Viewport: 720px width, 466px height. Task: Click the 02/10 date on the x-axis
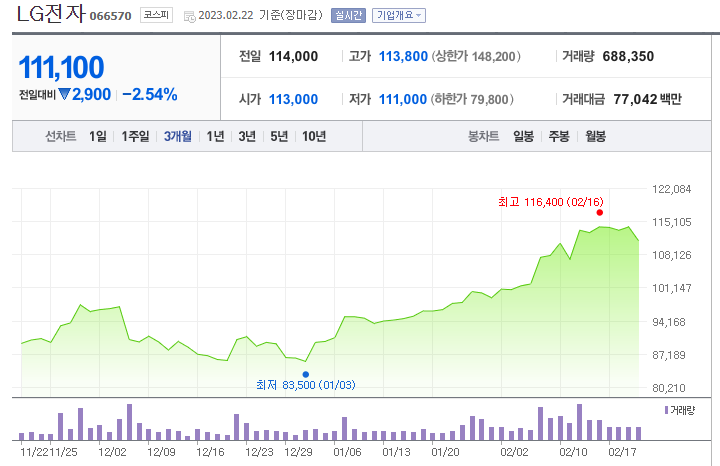click(x=573, y=452)
